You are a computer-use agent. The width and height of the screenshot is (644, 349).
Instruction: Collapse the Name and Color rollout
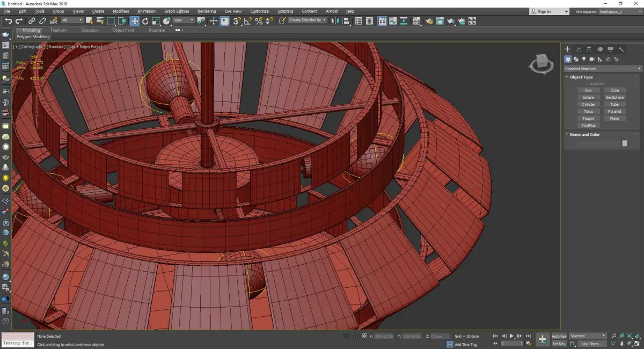point(584,135)
